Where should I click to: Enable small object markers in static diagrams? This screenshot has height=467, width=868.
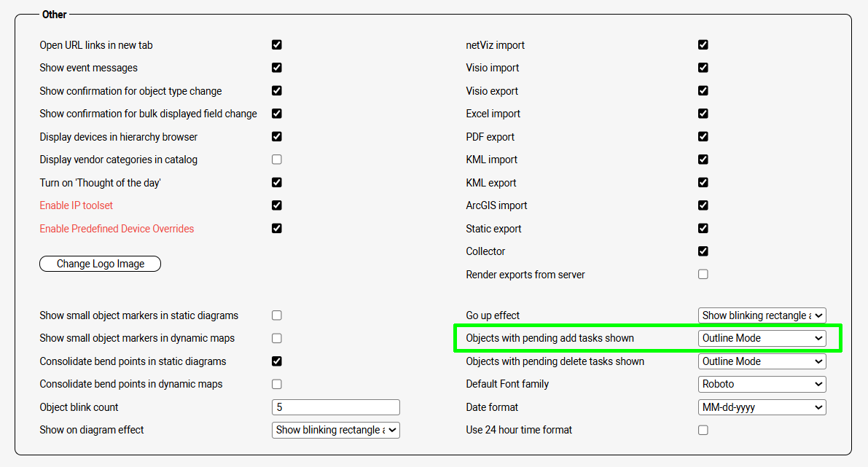click(x=277, y=315)
